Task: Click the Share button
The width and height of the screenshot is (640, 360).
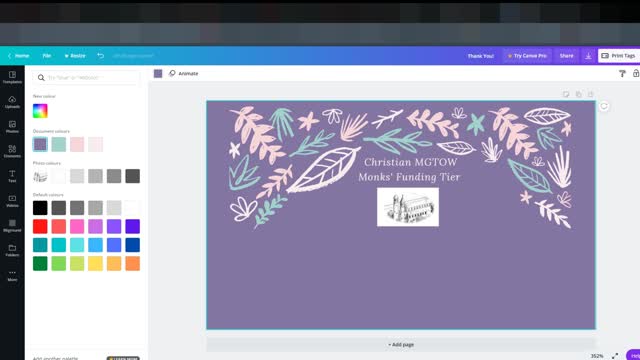Action: 567,56
